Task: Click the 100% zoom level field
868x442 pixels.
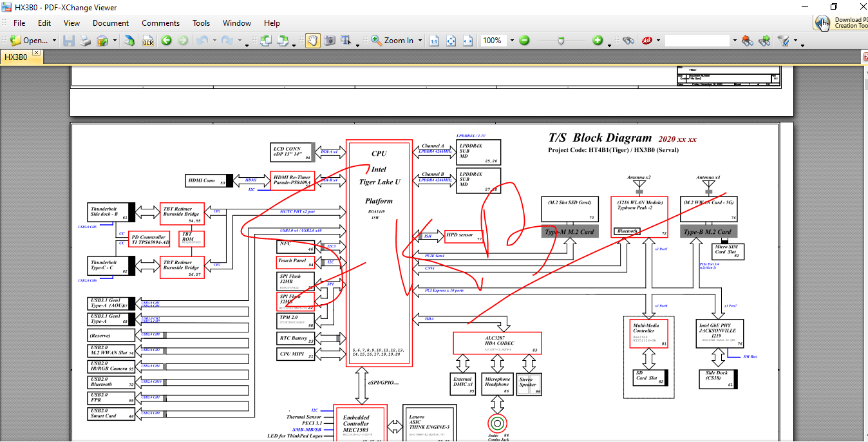Action: tap(493, 41)
